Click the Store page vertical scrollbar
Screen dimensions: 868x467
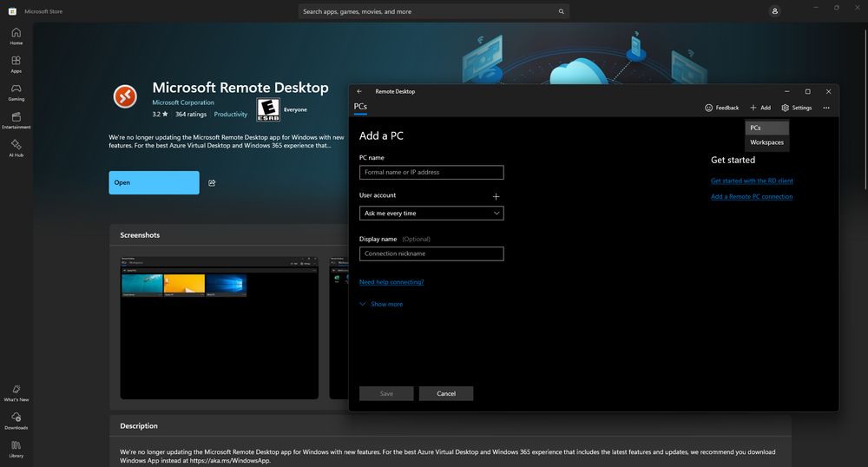pos(865,108)
